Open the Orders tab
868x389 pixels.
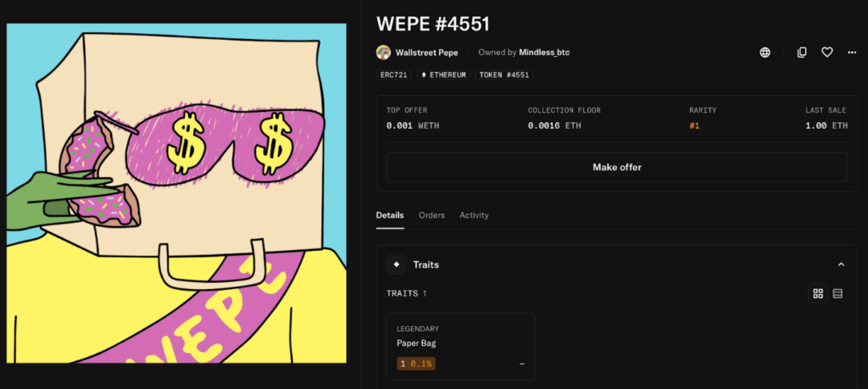click(431, 215)
